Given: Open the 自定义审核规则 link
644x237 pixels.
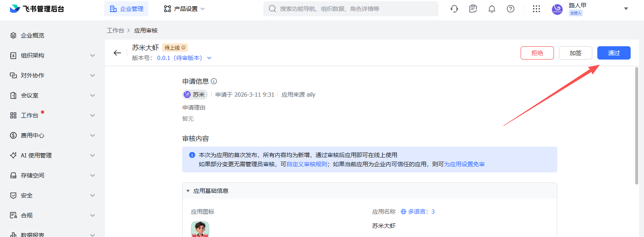Looking at the screenshot, I should [307, 164].
